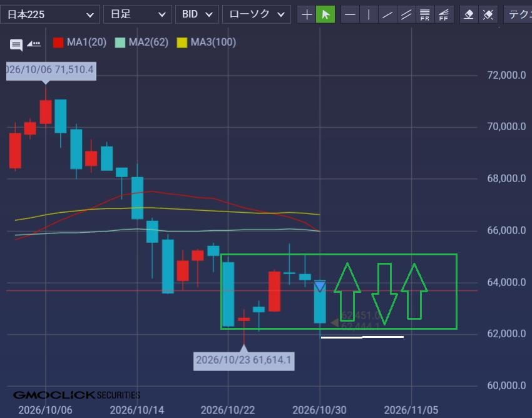532x418 pixels.
Task: Click the 2026/10/22 date axis label
Action: (228, 410)
